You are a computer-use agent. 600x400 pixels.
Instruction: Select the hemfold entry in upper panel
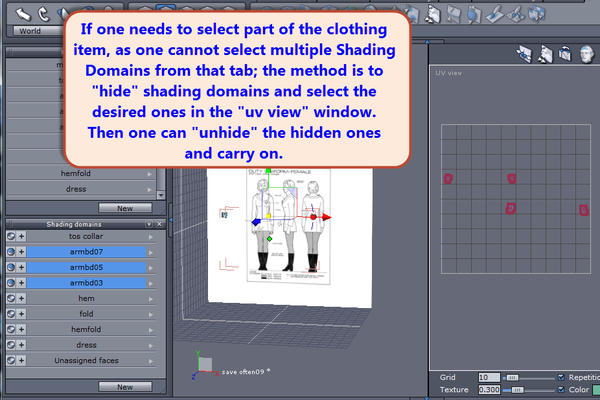[76, 173]
